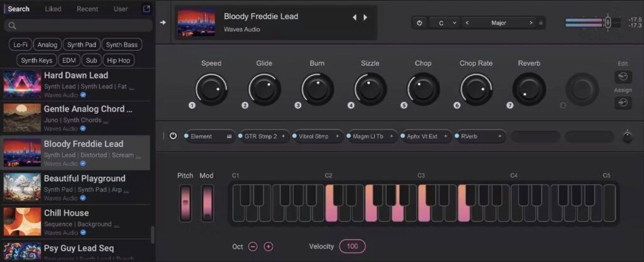
Task: Select the Chill House preset thumbnail
Action: tap(22, 221)
